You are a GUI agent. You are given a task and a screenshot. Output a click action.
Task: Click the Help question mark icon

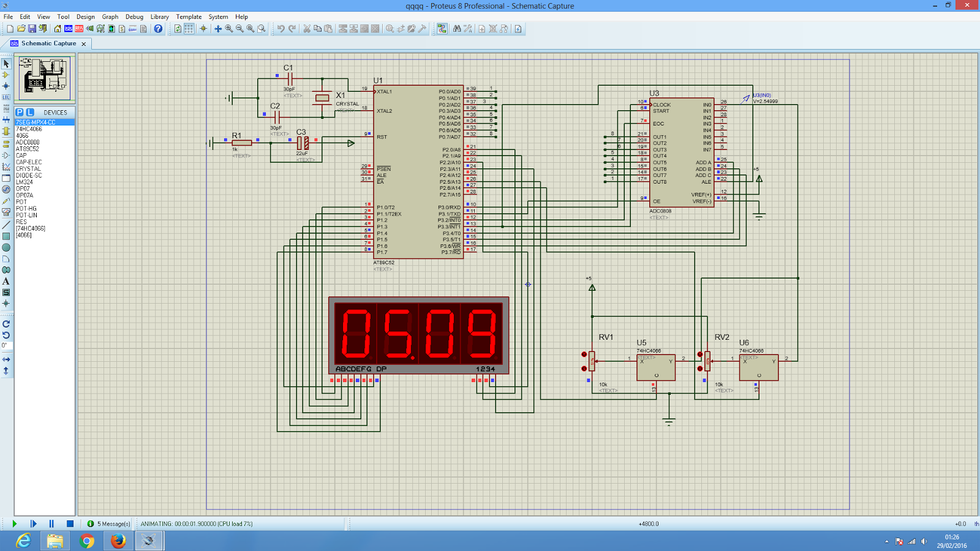[x=158, y=29]
